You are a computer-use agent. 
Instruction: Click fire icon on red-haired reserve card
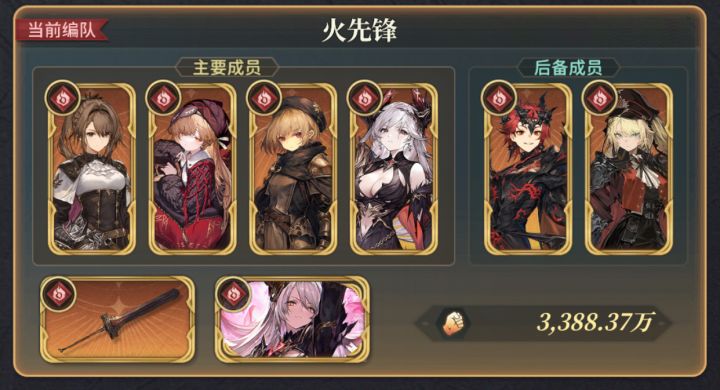(499, 99)
